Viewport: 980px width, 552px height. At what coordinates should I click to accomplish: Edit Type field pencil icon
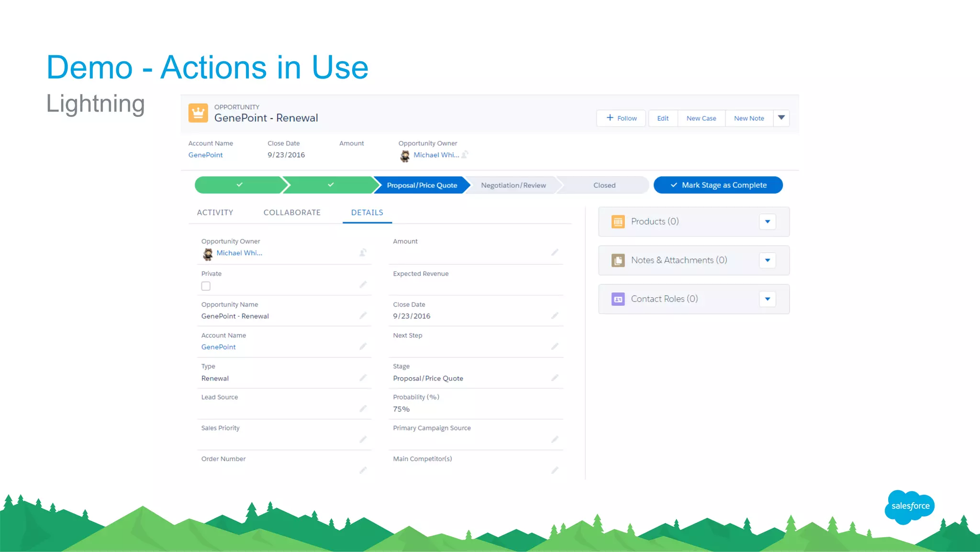(363, 378)
